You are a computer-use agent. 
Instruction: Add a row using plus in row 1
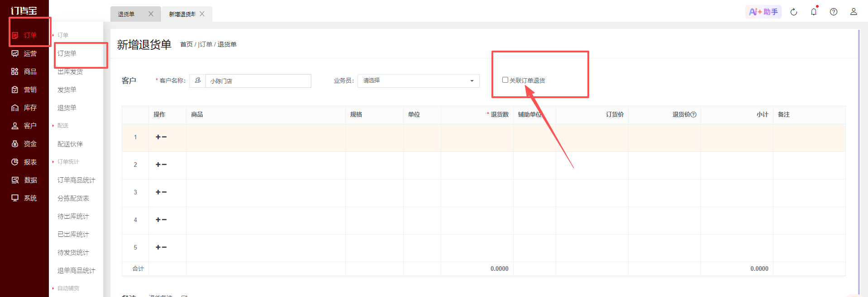click(158, 137)
